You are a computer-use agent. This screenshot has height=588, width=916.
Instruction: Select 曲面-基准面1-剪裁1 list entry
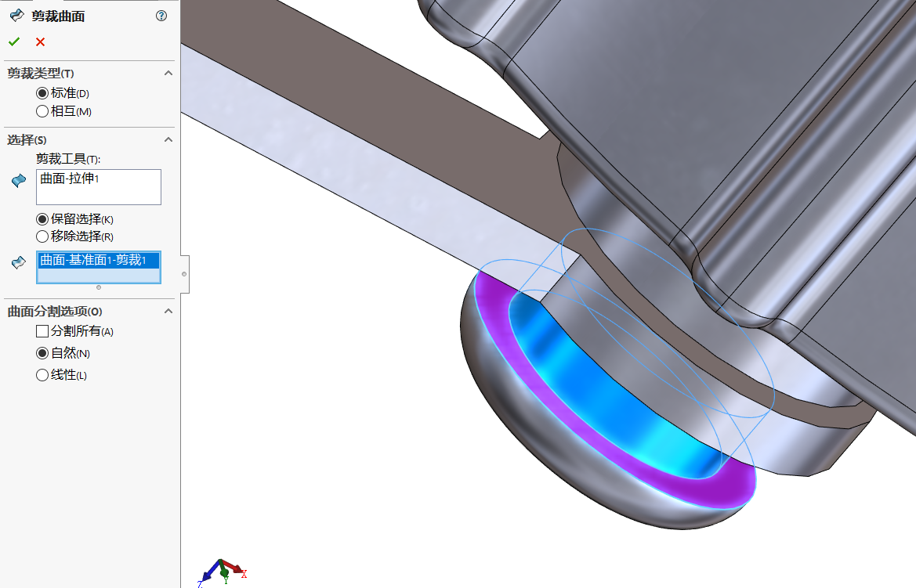[98, 260]
